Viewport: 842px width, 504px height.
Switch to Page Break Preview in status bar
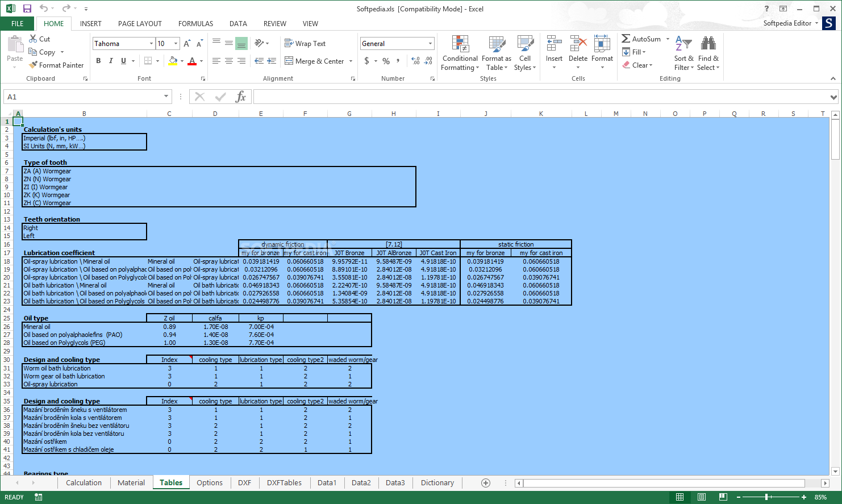723,497
